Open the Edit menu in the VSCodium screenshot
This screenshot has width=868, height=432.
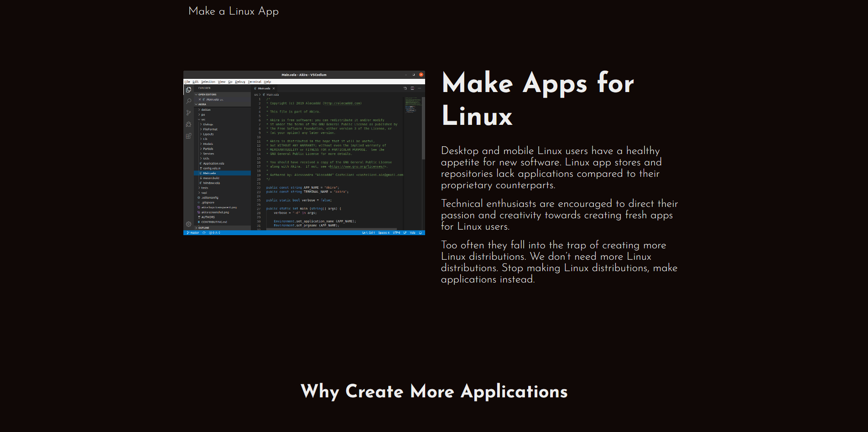tap(196, 82)
